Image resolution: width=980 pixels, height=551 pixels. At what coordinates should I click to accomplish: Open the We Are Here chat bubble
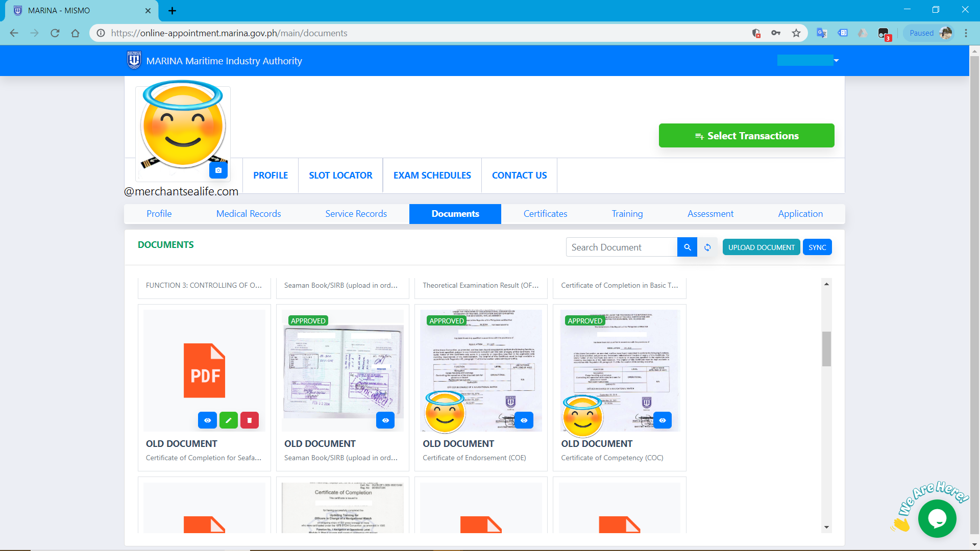[x=937, y=518]
